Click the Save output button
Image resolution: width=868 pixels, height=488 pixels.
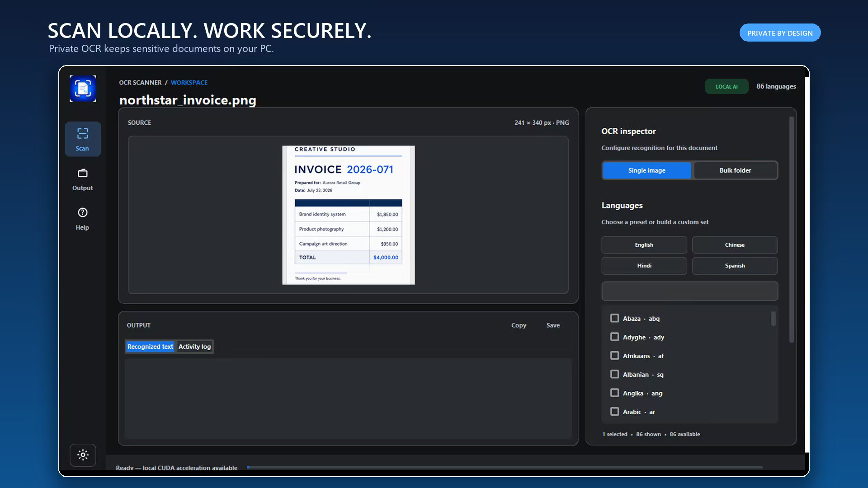(553, 325)
